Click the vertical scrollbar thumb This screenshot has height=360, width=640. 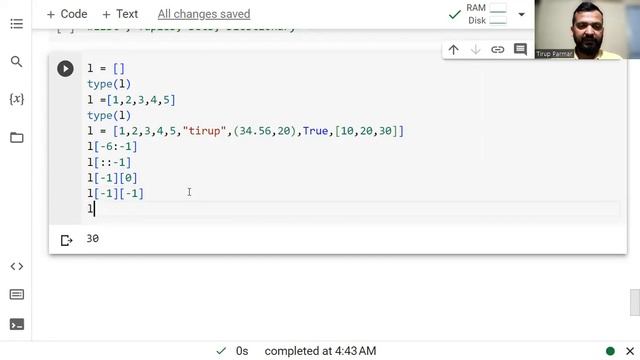click(635, 302)
